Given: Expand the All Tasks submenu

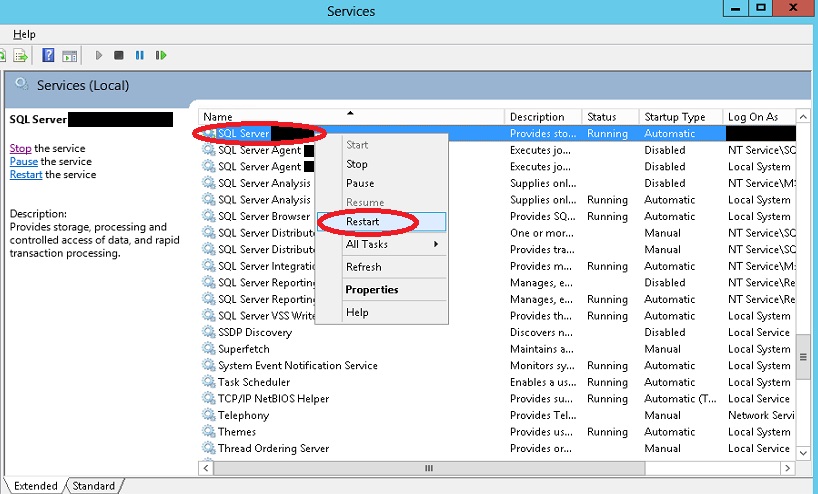Looking at the screenshot, I should 382,244.
